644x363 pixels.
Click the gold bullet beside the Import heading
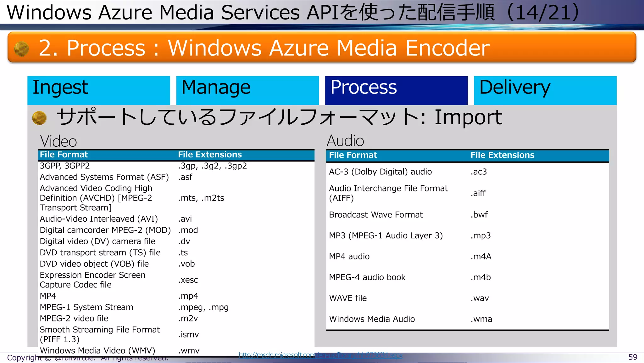39,118
